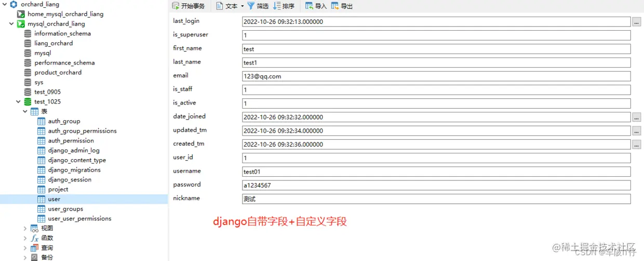This screenshot has width=644, height=261.
Task: Click the auth_group_permissions table icon
Action: coord(42,131)
